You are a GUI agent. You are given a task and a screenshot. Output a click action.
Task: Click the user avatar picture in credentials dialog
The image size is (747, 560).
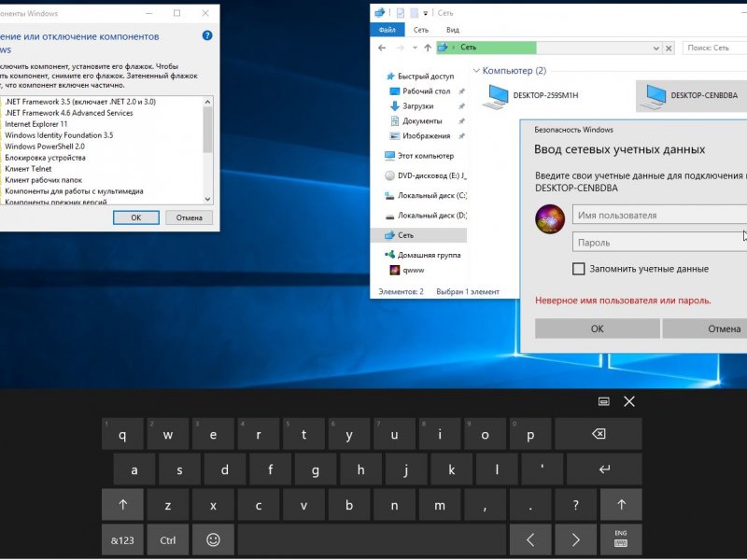pos(550,219)
